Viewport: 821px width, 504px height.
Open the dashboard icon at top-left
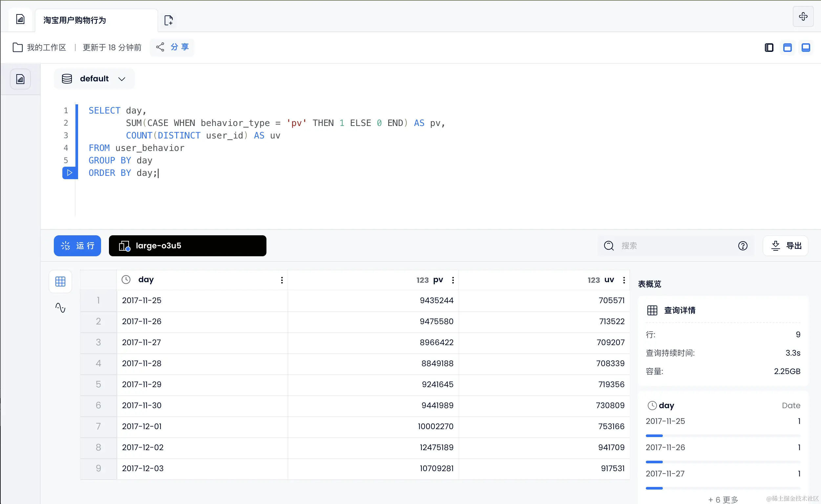(20, 19)
